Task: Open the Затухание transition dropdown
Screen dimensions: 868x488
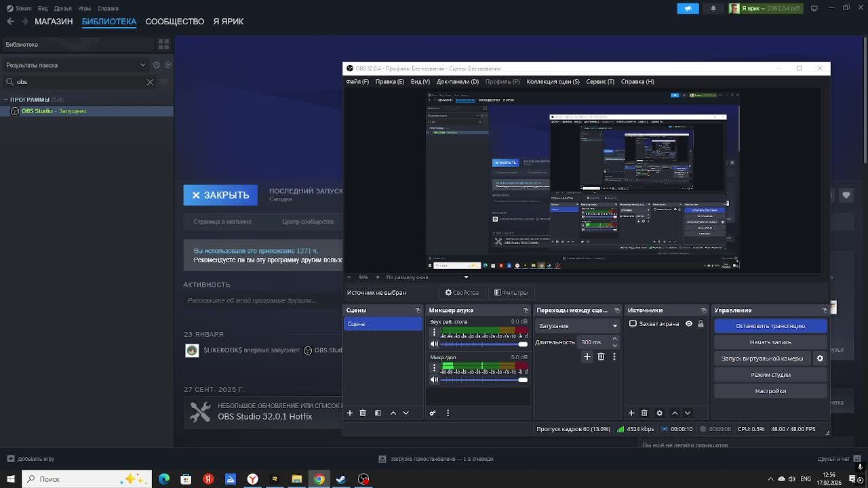Action: click(x=578, y=326)
